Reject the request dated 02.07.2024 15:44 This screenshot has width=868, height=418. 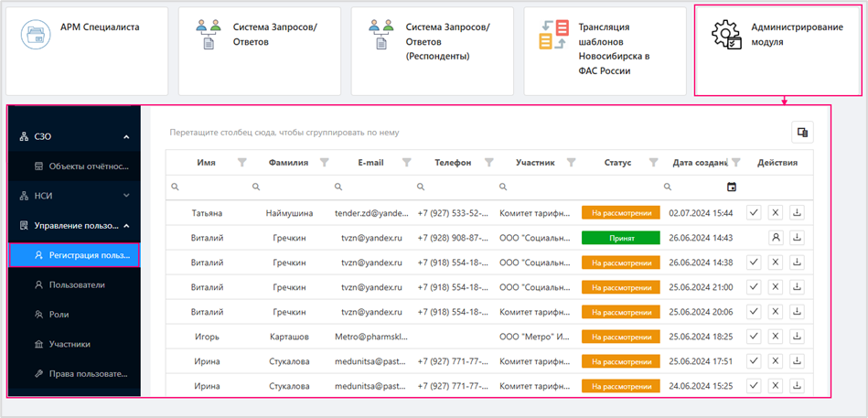click(x=776, y=212)
